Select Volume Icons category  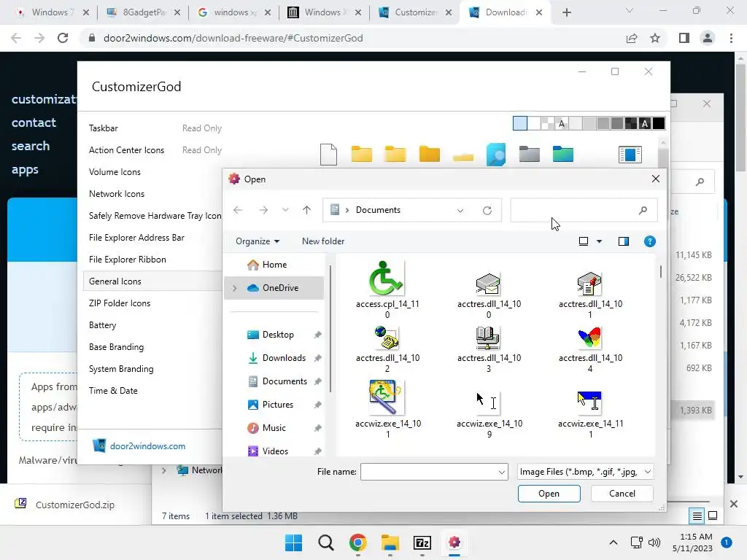115,172
